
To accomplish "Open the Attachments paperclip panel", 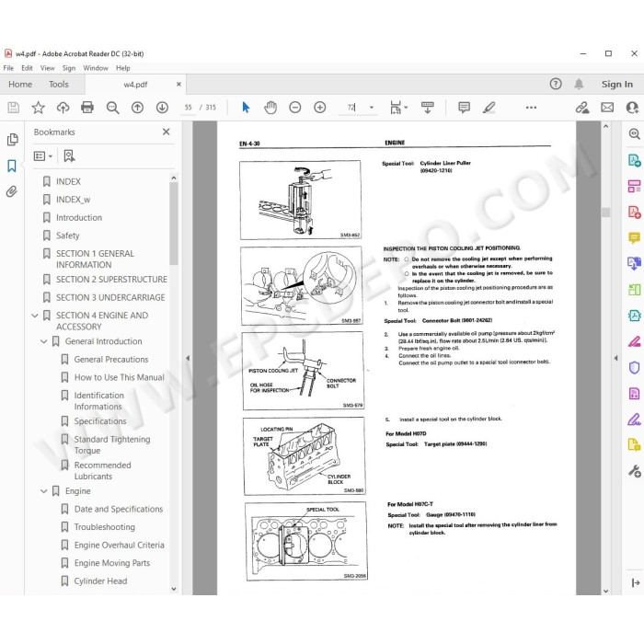I will (11, 191).
